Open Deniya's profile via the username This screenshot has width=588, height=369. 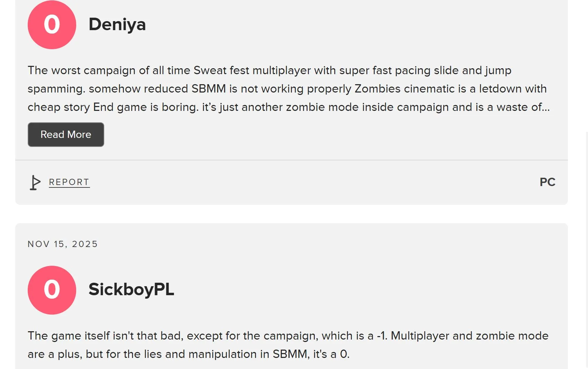tap(118, 25)
